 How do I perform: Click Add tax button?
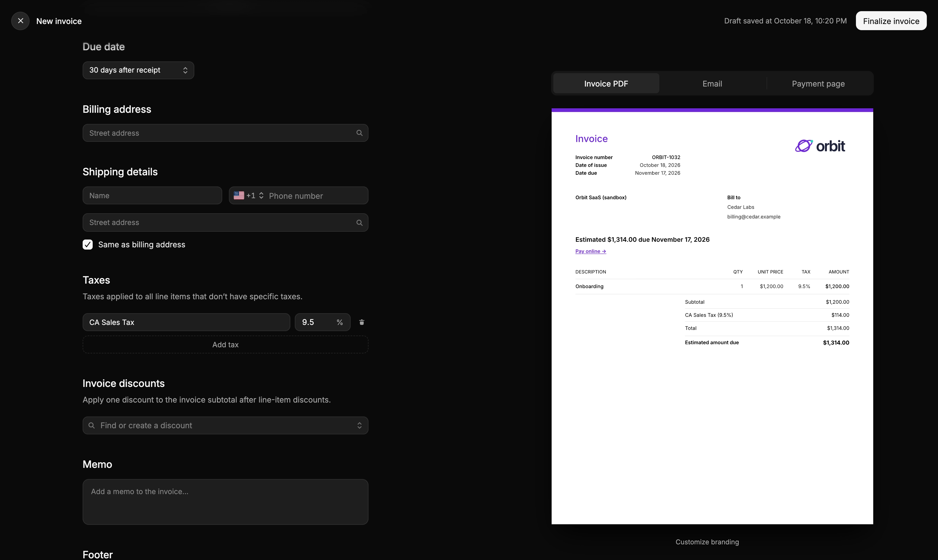(x=225, y=344)
